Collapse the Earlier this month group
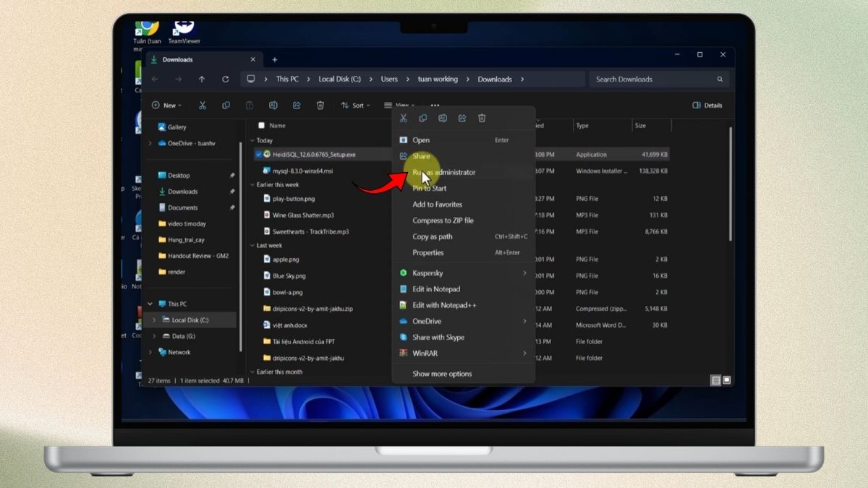 coord(252,372)
